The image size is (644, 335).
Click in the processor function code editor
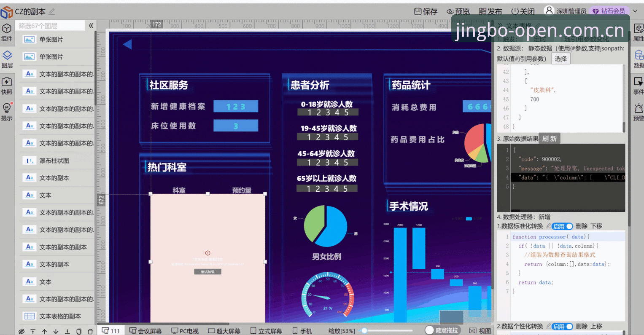(561, 276)
